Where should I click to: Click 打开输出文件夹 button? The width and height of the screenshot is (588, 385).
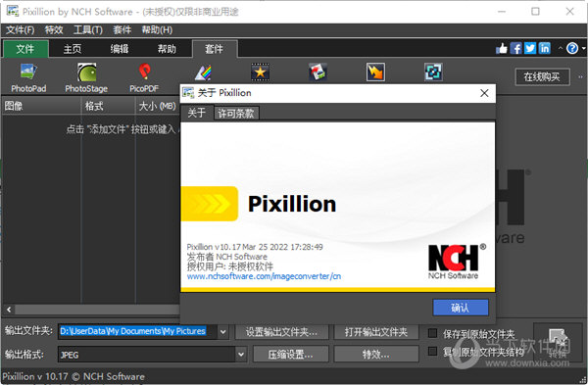[x=376, y=332]
